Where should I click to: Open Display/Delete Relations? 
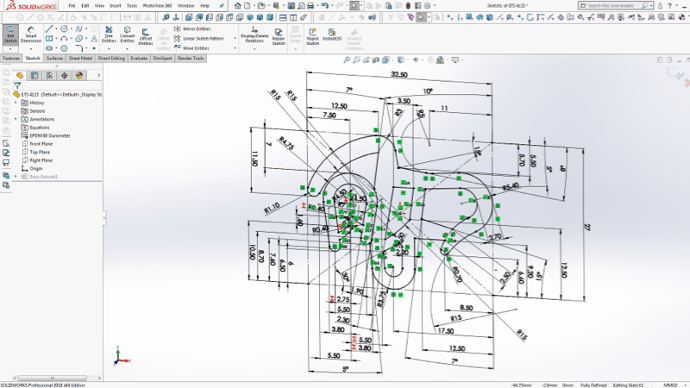point(254,34)
